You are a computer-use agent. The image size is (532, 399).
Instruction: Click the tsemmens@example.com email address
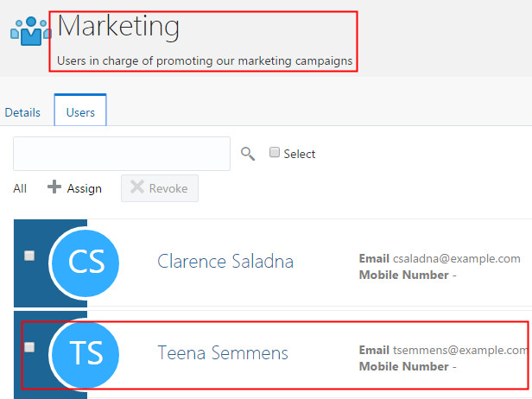click(x=460, y=350)
